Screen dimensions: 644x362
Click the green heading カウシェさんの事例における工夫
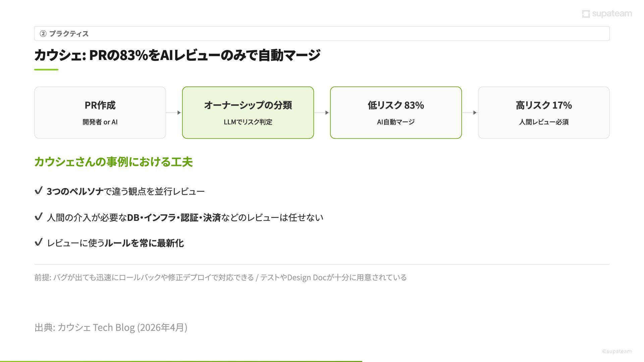coord(113,162)
